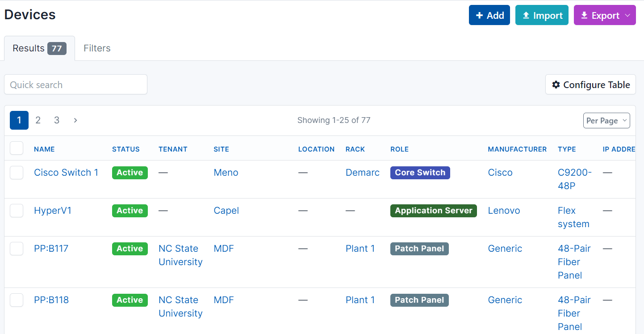Tick the checkbox for PP:B117
This screenshot has width=644, height=334.
click(x=17, y=249)
